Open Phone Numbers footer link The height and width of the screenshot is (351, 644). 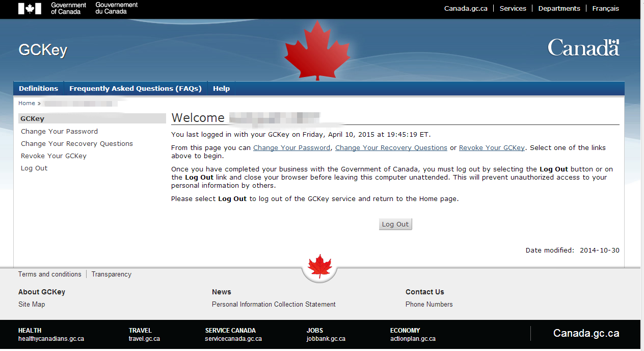tap(429, 304)
